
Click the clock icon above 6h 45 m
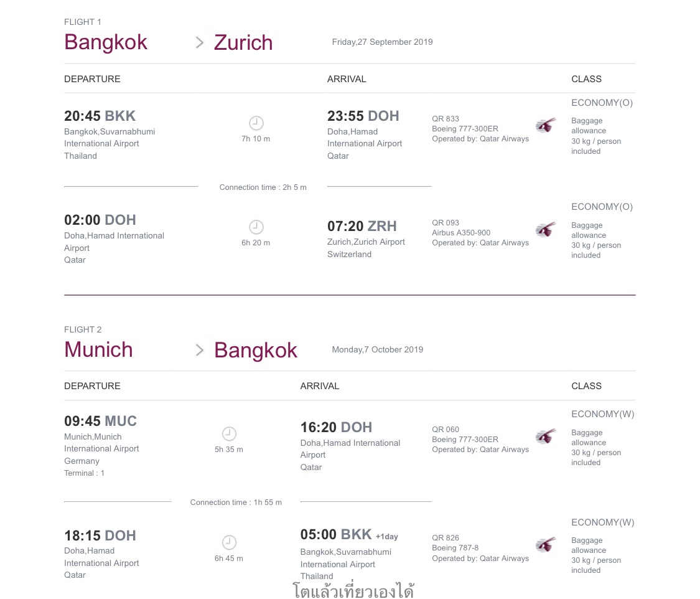point(229,542)
